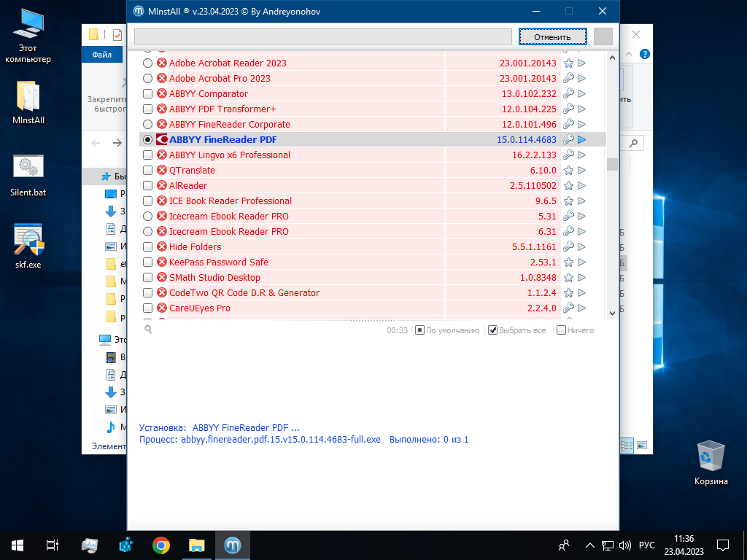The height and width of the screenshot is (560, 747).
Task: Click the play arrow for AlReader
Action: [581, 186]
